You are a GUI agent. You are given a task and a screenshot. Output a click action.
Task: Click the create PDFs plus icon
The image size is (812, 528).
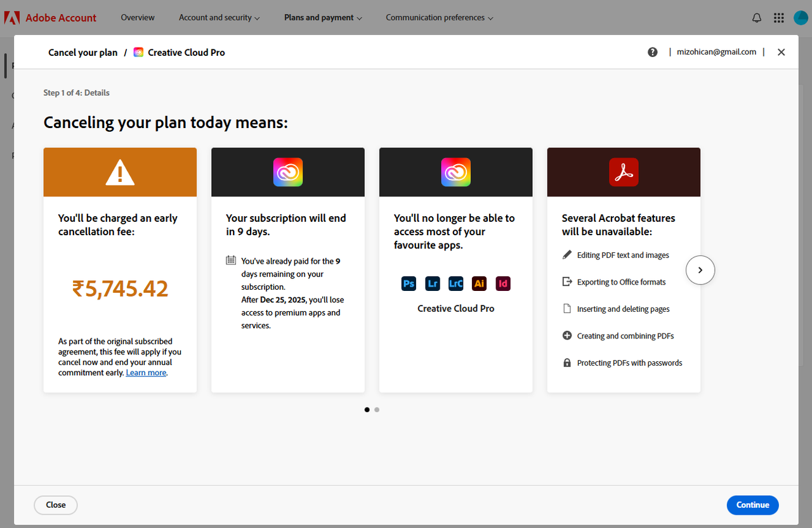point(567,335)
